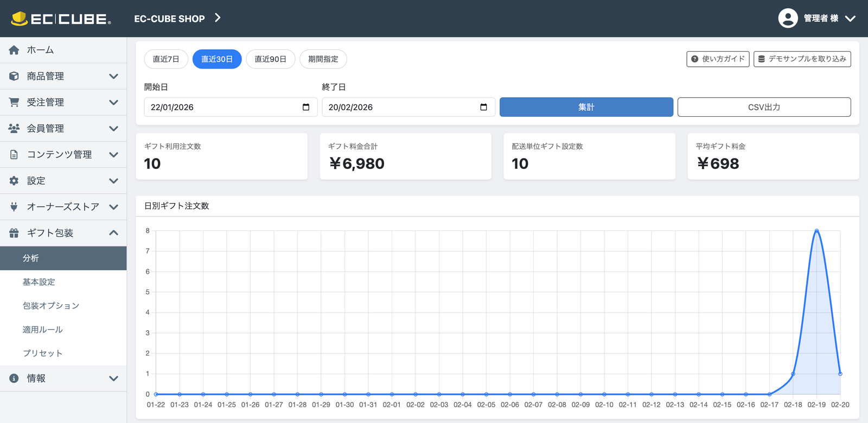Click the CSV出力 export button
The width and height of the screenshot is (868, 423).
click(764, 107)
